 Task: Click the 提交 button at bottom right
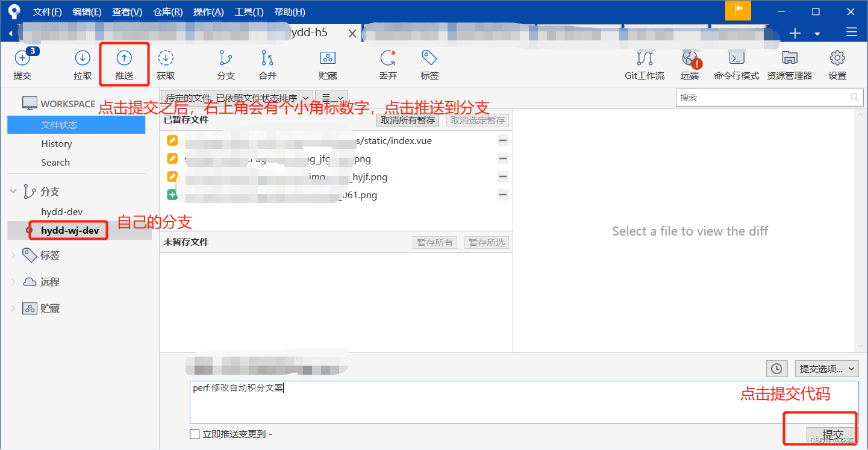coord(832,434)
